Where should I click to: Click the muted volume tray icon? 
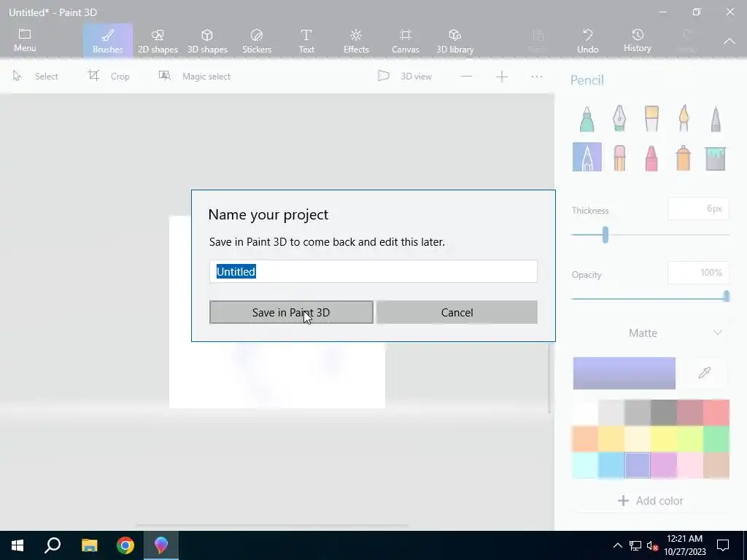[x=652, y=545]
